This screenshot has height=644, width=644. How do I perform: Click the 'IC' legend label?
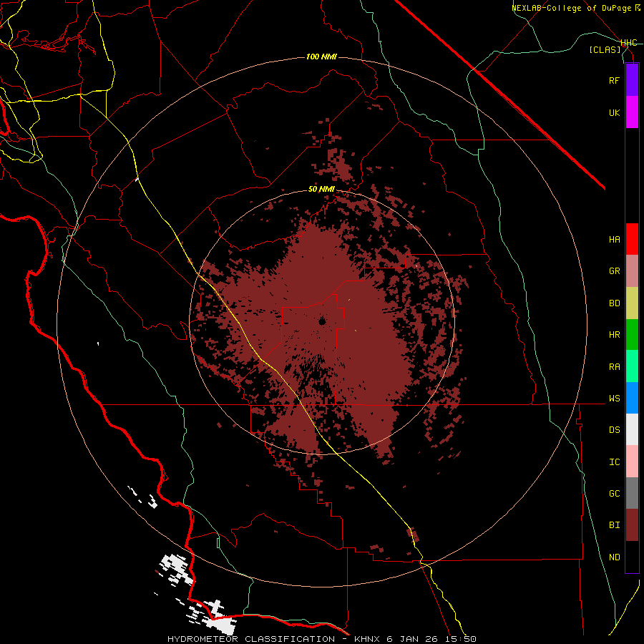(614, 462)
